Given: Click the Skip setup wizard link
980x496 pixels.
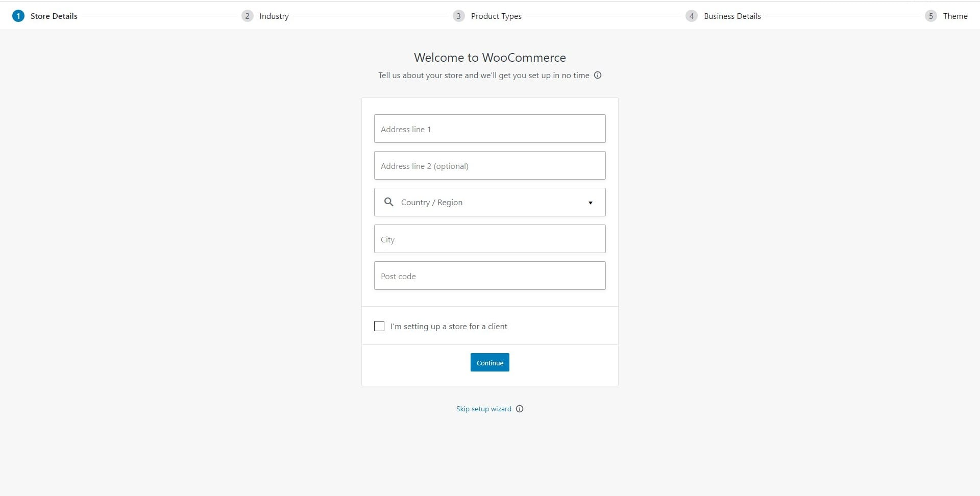Looking at the screenshot, I should tap(483, 409).
